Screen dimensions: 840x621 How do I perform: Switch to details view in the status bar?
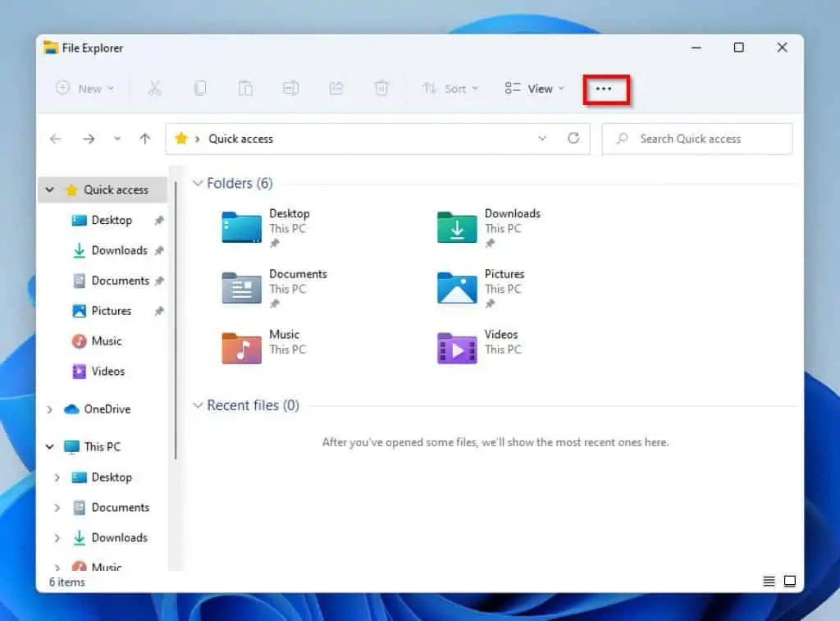tap(769, 581)
